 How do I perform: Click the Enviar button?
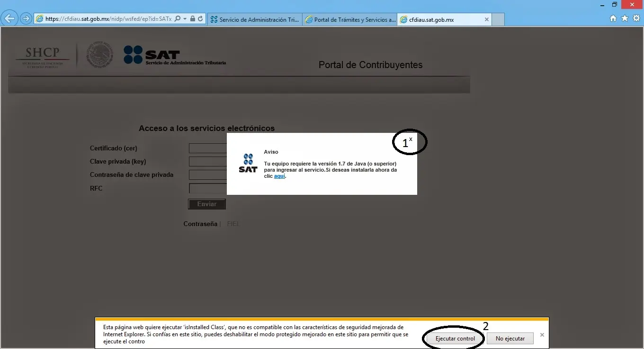207,204
